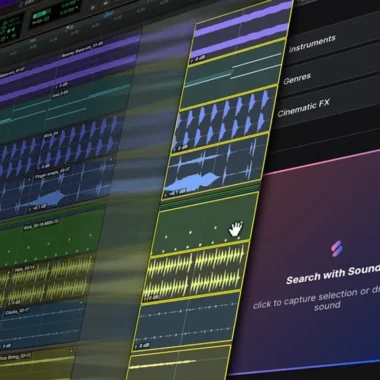This screenshot has height=380, width=380.
Task: Click the +6.1 dB badge under Finger snaps_02-37
Action: pyautogui.click(x=37, y=209)
